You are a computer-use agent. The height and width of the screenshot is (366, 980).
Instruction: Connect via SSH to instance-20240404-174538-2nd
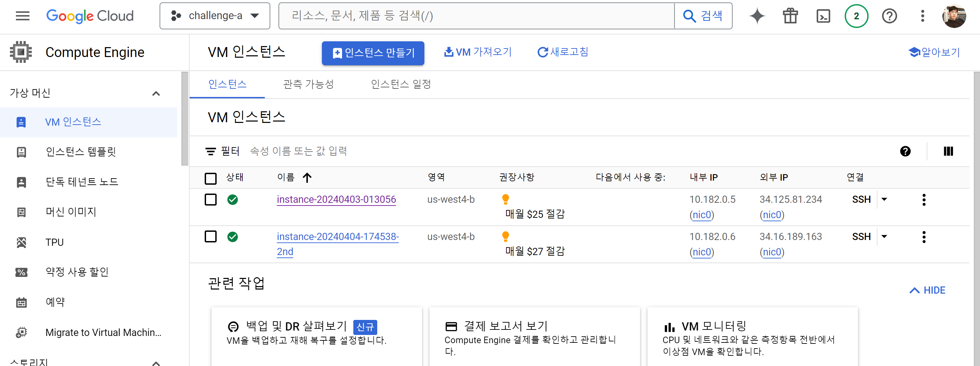coord(861,237)
